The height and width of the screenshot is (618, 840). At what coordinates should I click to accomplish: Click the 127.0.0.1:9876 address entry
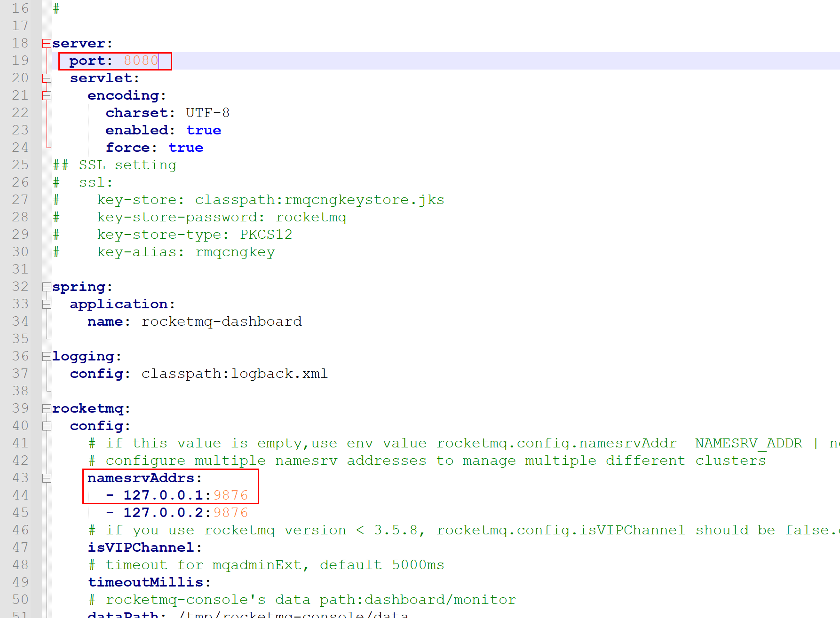177,495
